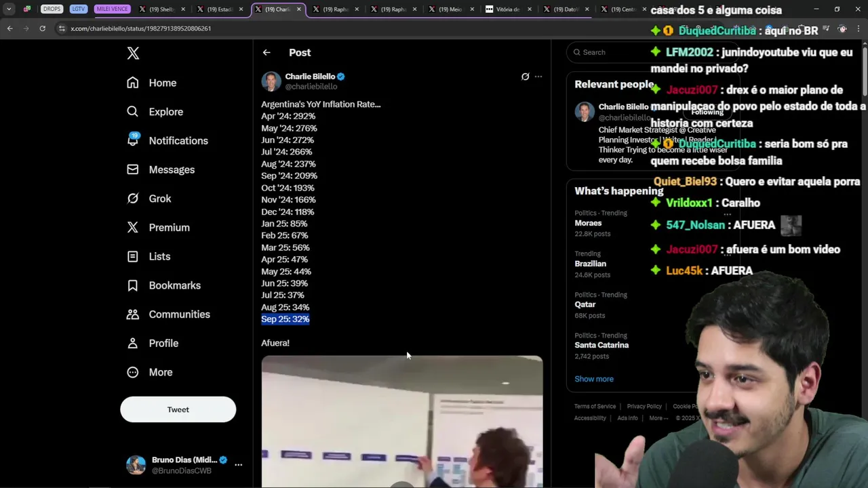868x488 pixels.
Task: Click the back arrow next to Post
Action: point(267,52)
